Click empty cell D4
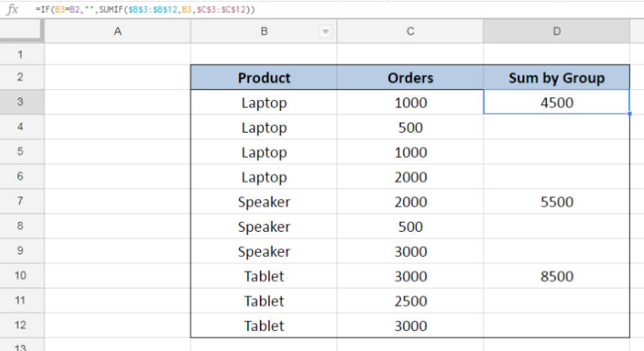Viewport: 644px width, 351px height. pos(557,127)
